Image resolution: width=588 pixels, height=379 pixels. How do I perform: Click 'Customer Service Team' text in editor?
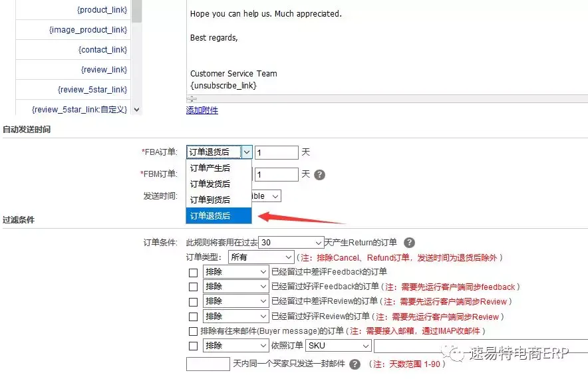pyautogui.click(x=233, y=74)
